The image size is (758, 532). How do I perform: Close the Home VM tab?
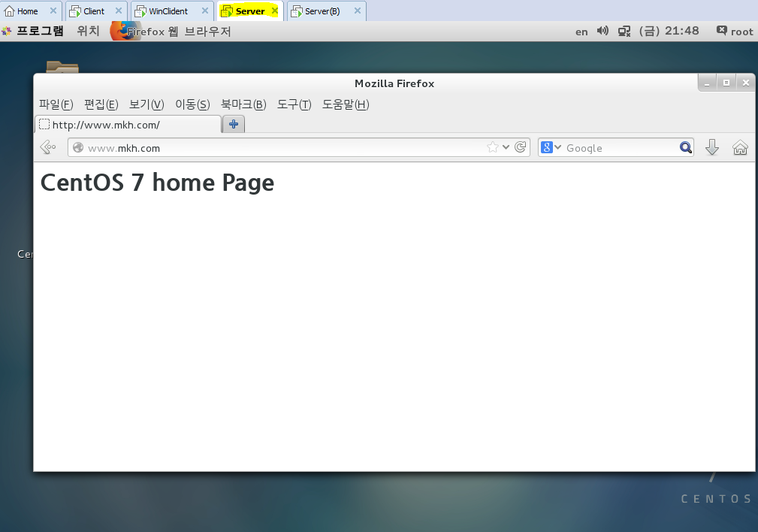click(x=53, y=11)
